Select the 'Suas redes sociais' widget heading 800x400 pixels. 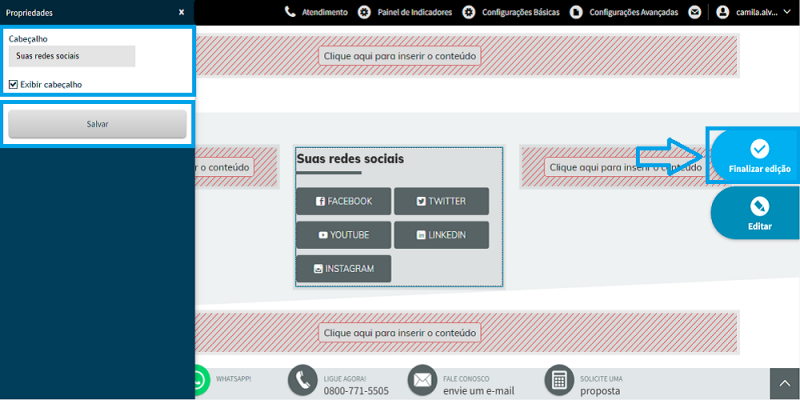[x=350, y=159]
